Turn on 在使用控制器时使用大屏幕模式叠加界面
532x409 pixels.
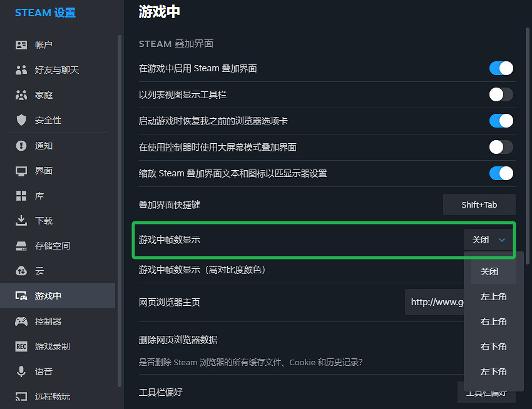pyautogui.click(x=501, y=147)
